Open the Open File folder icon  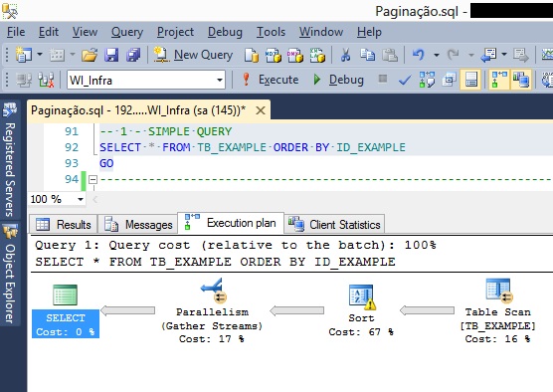90,55
